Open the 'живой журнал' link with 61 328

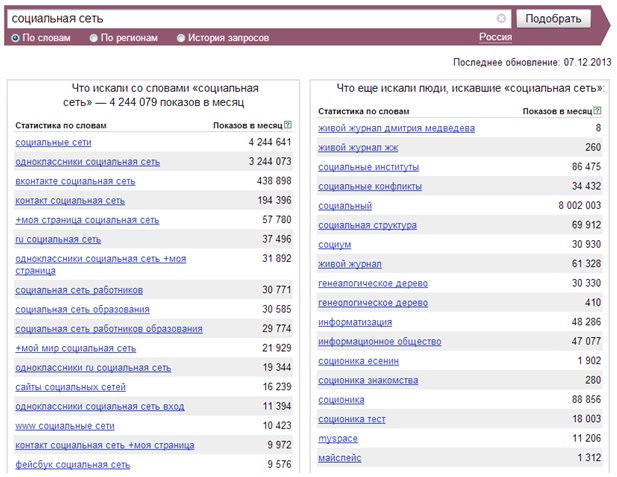tap(350, 264)
